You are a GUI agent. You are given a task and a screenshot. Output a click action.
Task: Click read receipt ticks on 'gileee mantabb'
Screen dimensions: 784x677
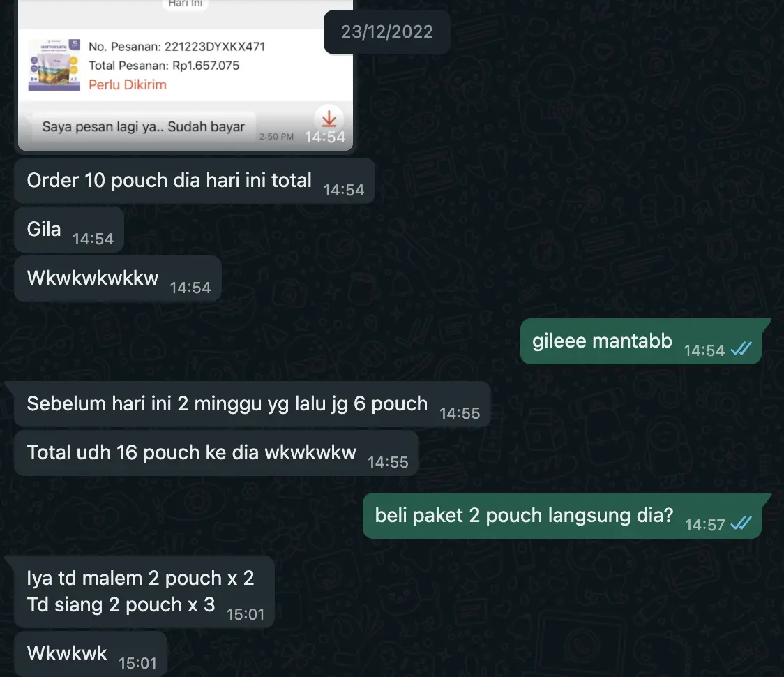(741, 348)
